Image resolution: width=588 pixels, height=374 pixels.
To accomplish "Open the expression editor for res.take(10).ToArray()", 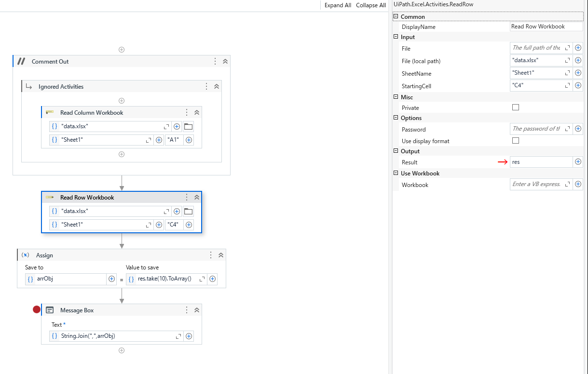I will point(202,279).
